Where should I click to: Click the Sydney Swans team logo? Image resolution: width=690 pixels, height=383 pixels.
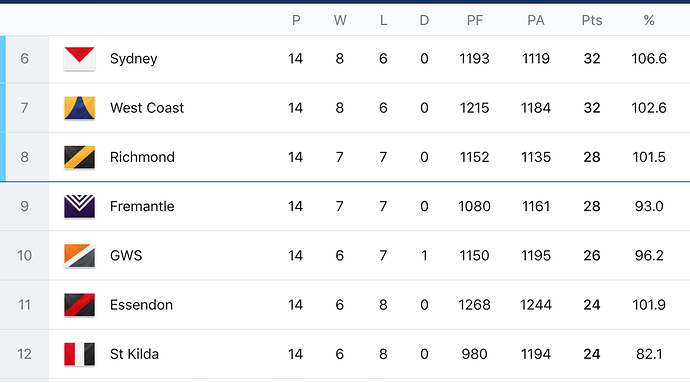pos(79,59)
